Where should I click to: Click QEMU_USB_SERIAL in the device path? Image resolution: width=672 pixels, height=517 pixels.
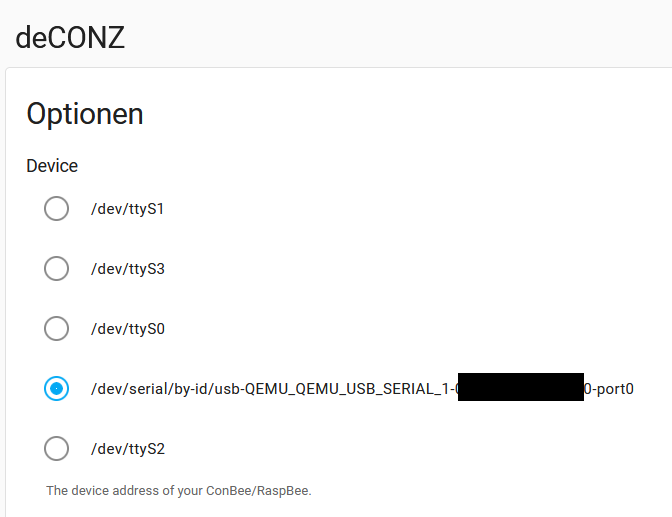(x=365, y=389)
